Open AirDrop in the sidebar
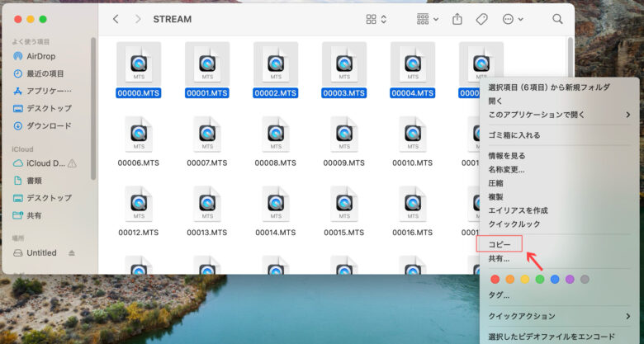This screenshot has height=344, width=644. 40,56
